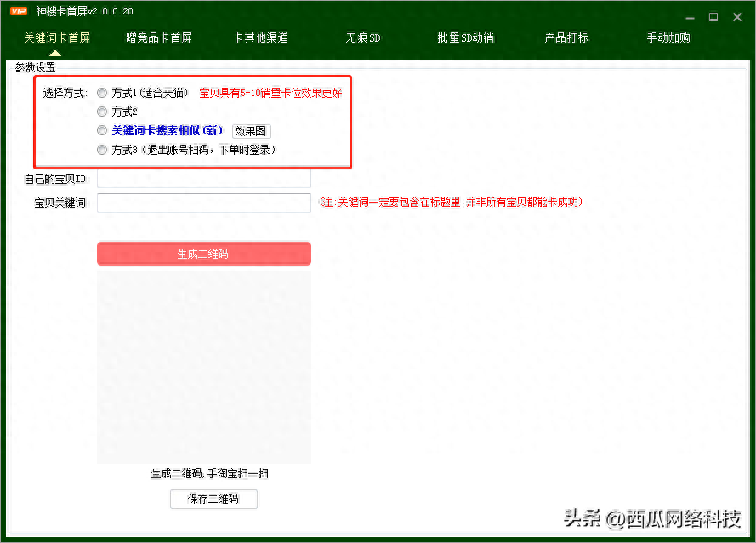The width and height of the screenshot is (756, 543).
Task: Click the 保存二维码 button
Action: point(213,500)
